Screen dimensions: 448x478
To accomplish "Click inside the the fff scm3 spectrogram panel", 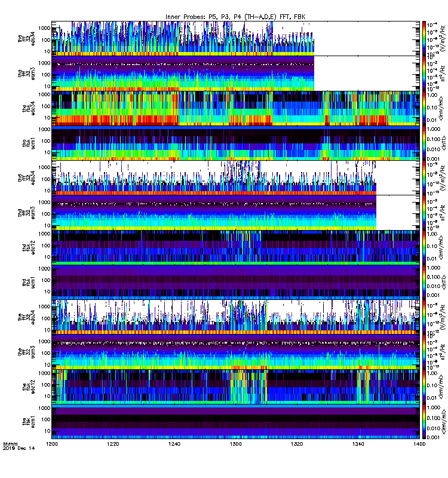I will pos(235,352).
